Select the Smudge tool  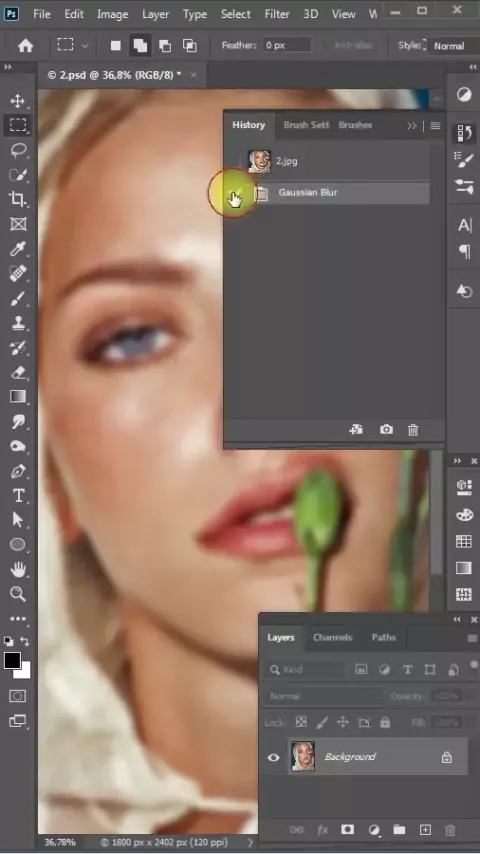pyautogui.click(x=17, y=422)
